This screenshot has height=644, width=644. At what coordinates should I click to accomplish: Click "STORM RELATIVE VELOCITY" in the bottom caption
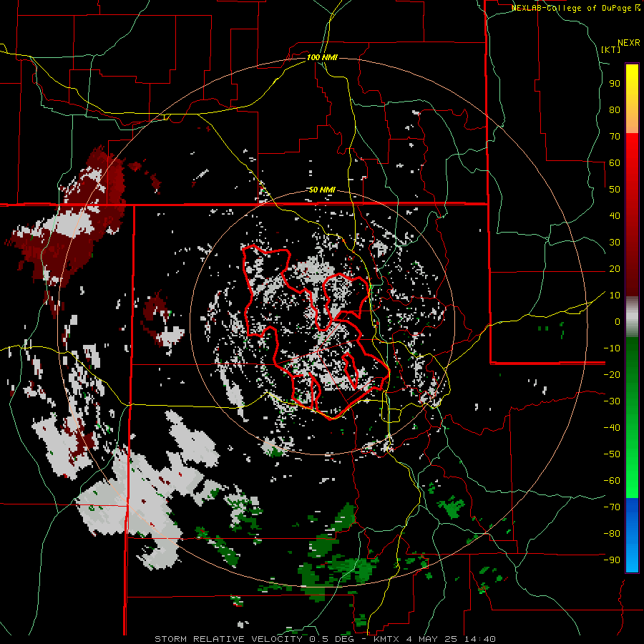point(228,639)
